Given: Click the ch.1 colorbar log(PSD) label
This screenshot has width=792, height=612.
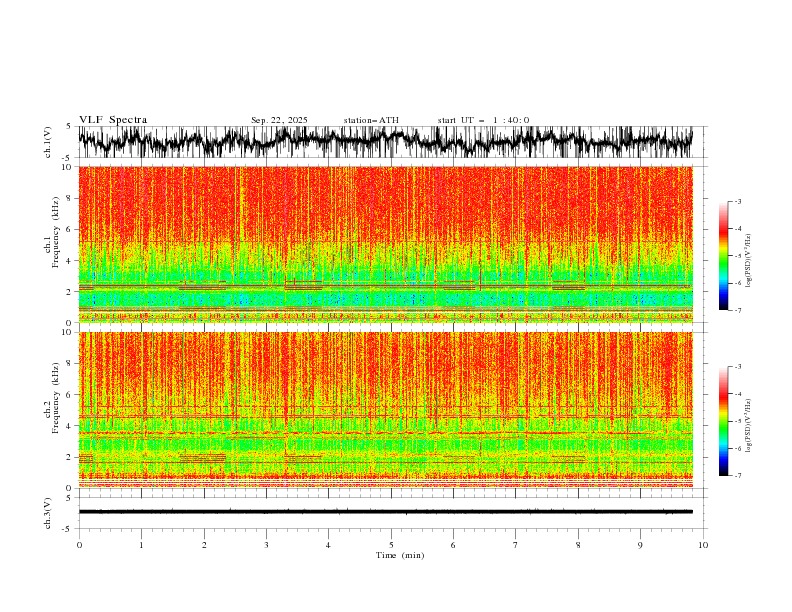Looking at the screenshot, I should 749,261.
